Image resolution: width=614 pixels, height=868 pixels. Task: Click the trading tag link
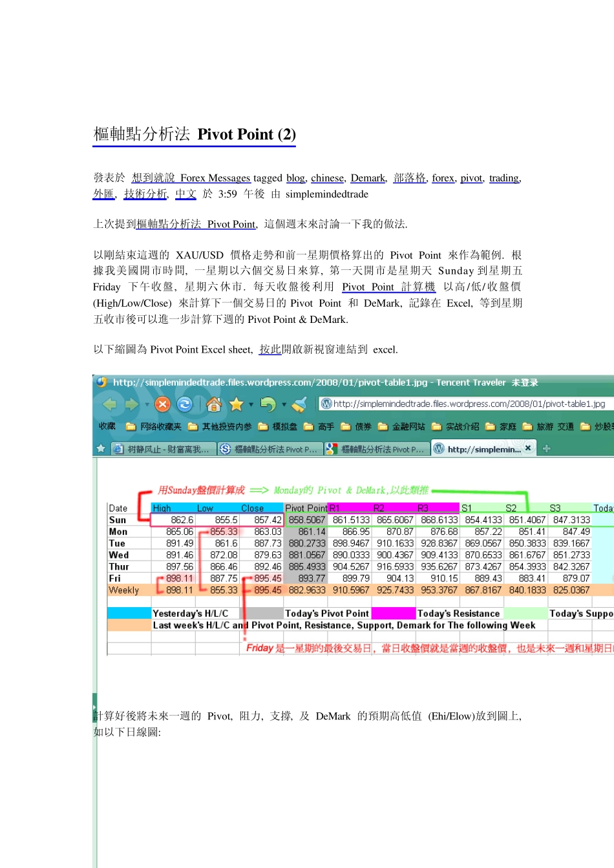point(504,178)
